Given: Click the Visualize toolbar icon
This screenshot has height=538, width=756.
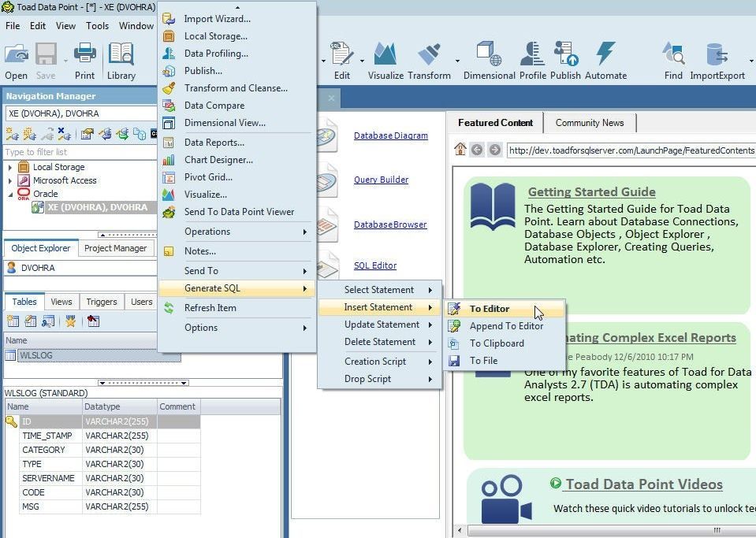Looking at the screenshot, I should tap(385, 54).
